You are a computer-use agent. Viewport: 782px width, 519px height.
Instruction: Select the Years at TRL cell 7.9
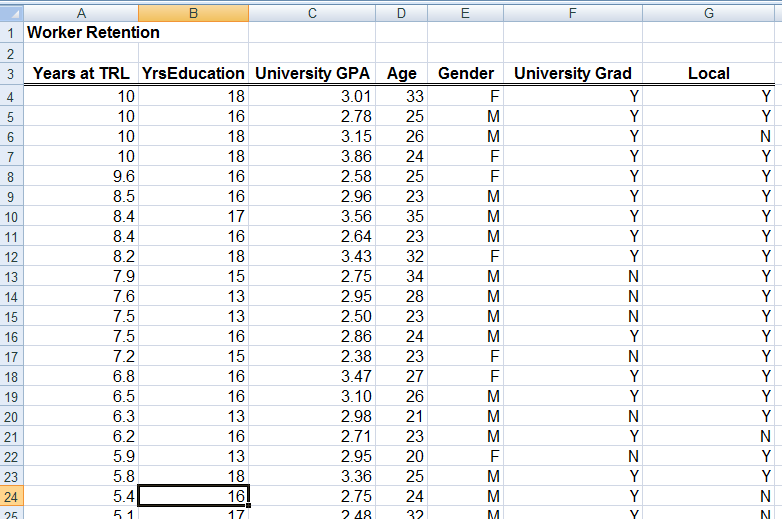(x=81, y=276)
